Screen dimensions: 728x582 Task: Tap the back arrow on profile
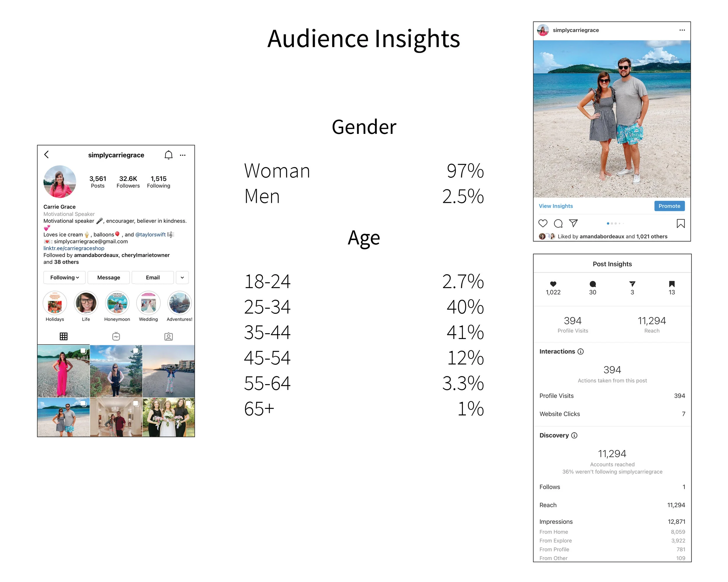(47, 155)
